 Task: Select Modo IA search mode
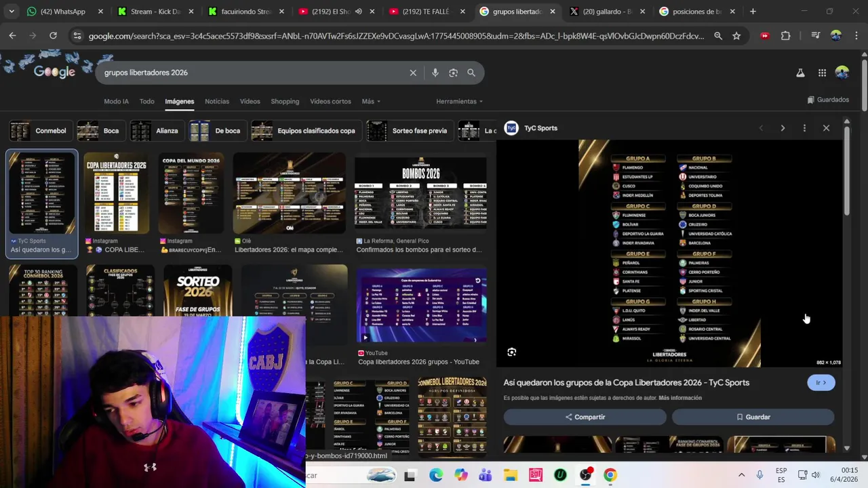(x=116, y=101)
